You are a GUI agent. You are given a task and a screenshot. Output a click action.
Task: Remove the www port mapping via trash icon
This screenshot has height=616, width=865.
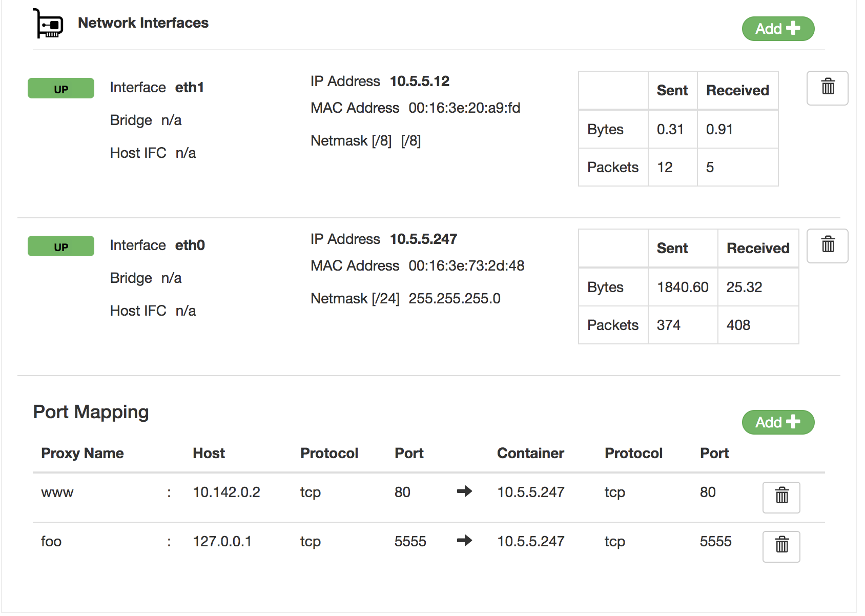pyautogui.click(x=781, y=497)
